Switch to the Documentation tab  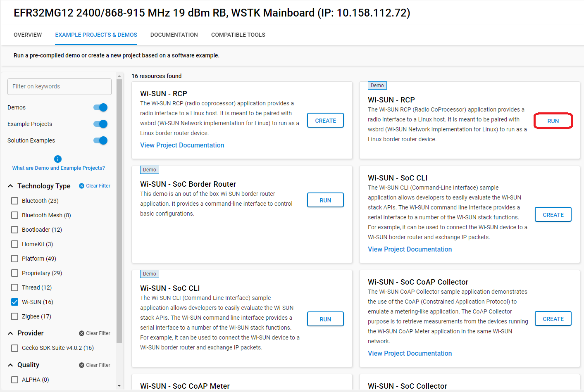tap(174, 35)
